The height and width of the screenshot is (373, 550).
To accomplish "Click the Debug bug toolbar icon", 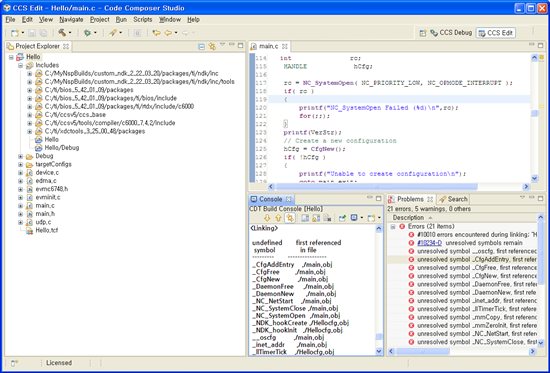I will tap(87, 33).
